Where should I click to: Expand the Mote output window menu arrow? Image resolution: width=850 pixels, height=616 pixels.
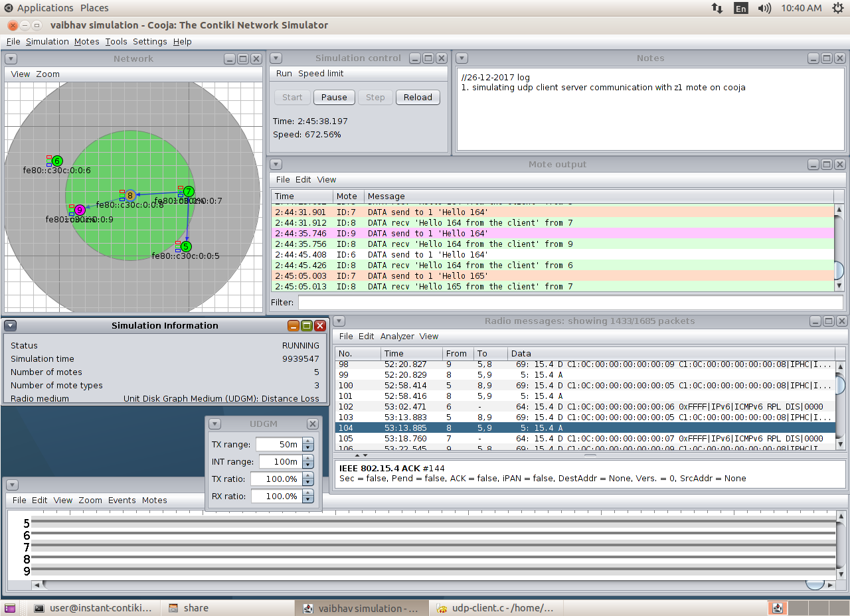coord(276,165)
